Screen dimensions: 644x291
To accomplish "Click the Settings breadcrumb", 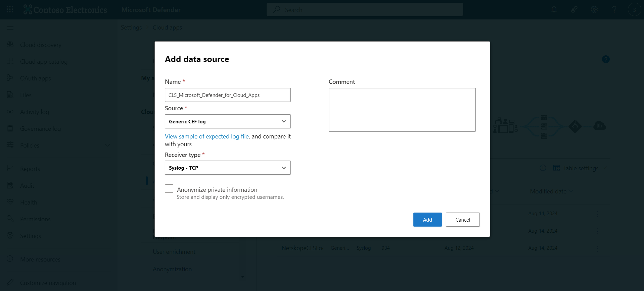I will point(131,27).
